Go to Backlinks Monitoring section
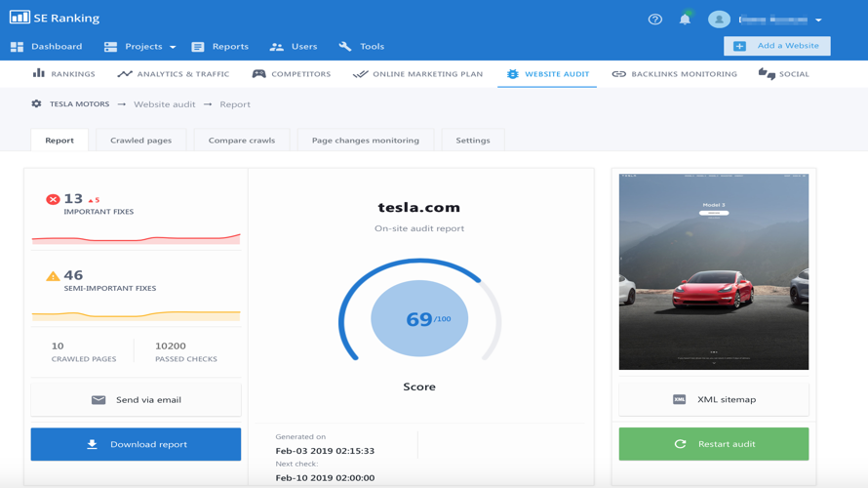This screenshot has width=868, height=488. [x=674, y=74]
